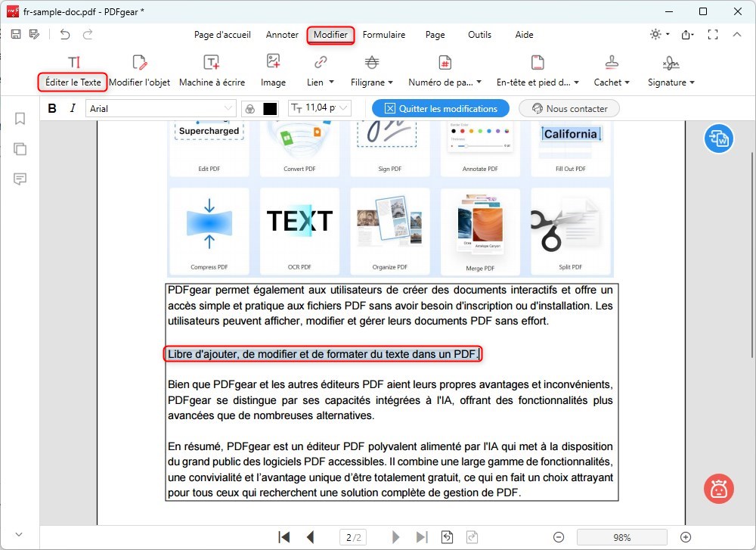The width and height of the screenshot is (756, 550).
Task: Open the Signature tool
Action: pyautogui.click(x=671, y=72)
